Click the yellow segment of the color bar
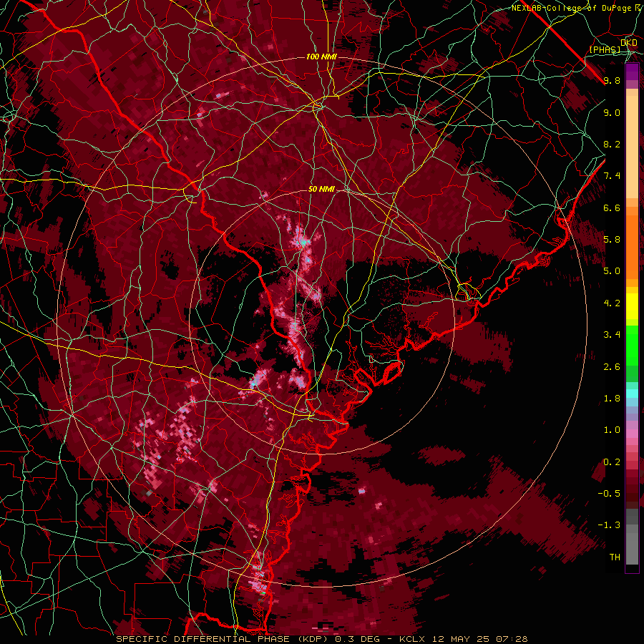 pyautogui.click(x=632, y=306)
